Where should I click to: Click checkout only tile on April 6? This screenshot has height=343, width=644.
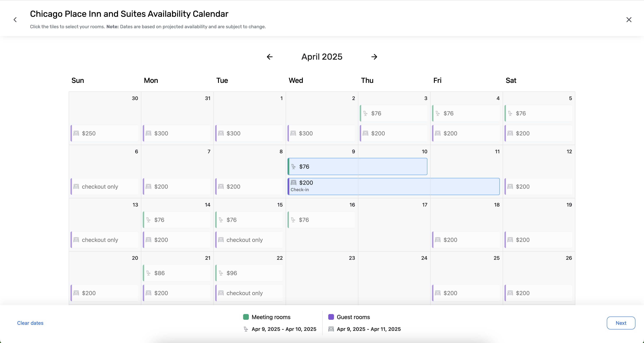[104, 187]
